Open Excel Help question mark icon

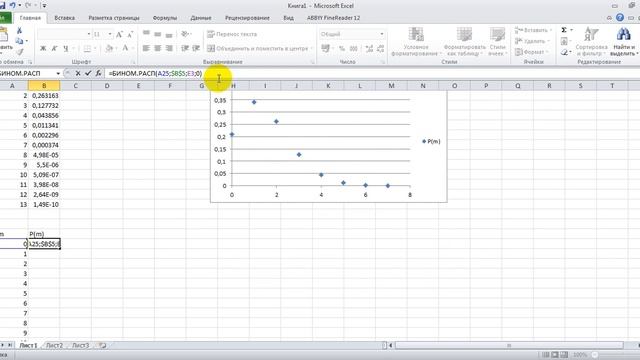click(x=620, y=18)
